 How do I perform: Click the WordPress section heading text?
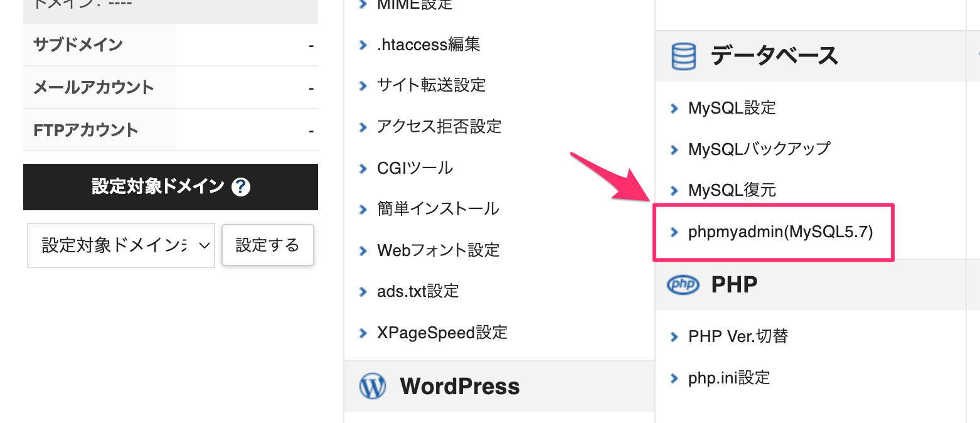coord(460,386)
